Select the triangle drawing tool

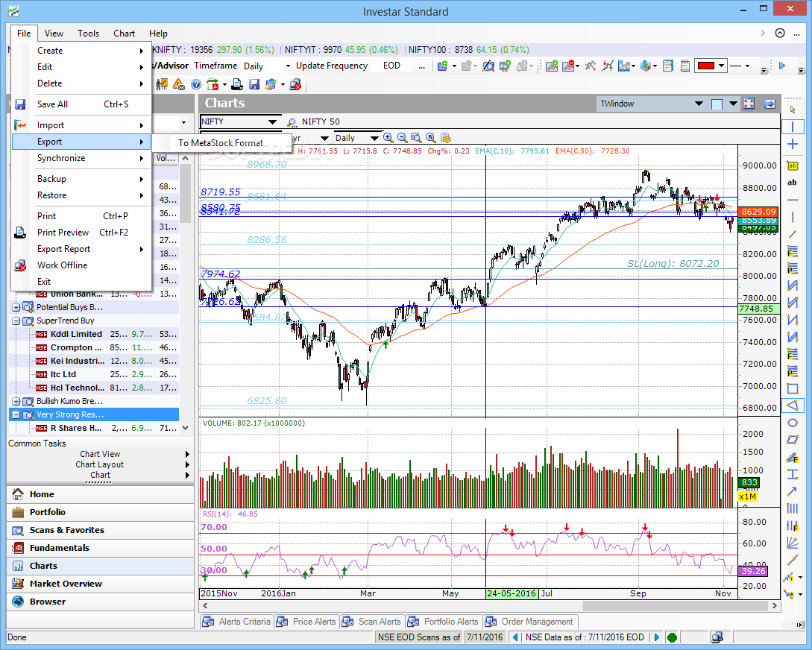[793, 406]
